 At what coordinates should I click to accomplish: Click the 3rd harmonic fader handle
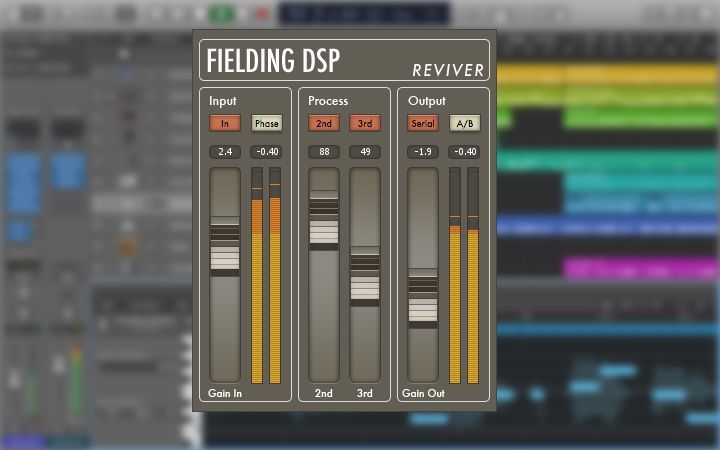click(x=365, y=276)
